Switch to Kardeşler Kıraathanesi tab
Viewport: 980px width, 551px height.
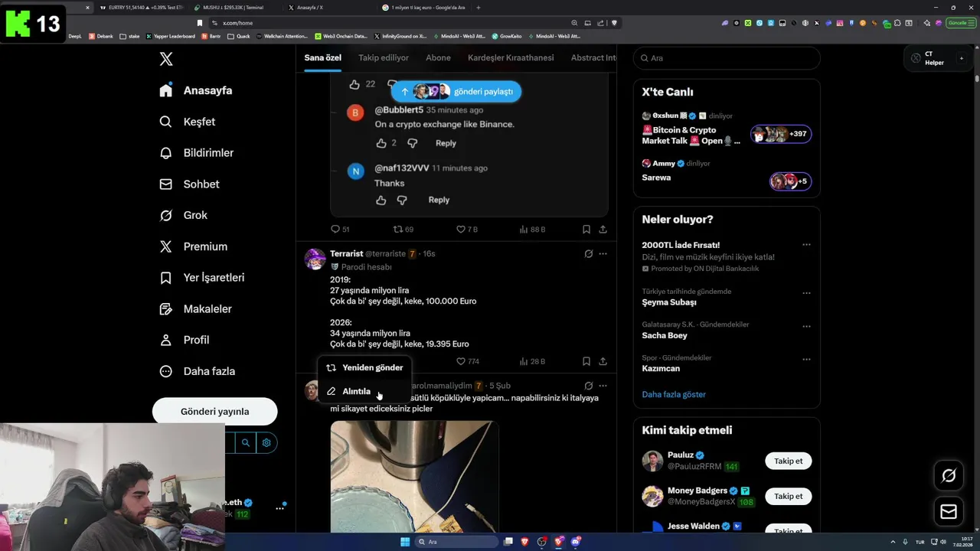coord(511,58)
